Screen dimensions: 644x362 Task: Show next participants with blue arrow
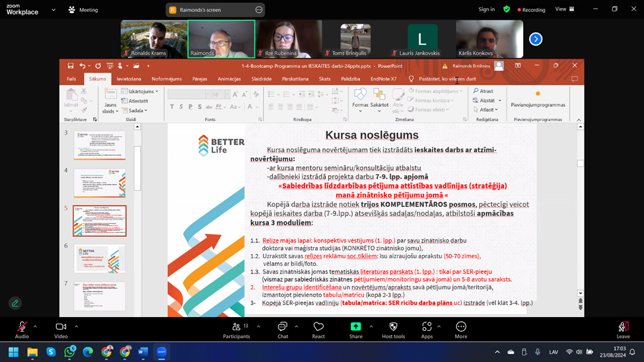coord(536,39)
